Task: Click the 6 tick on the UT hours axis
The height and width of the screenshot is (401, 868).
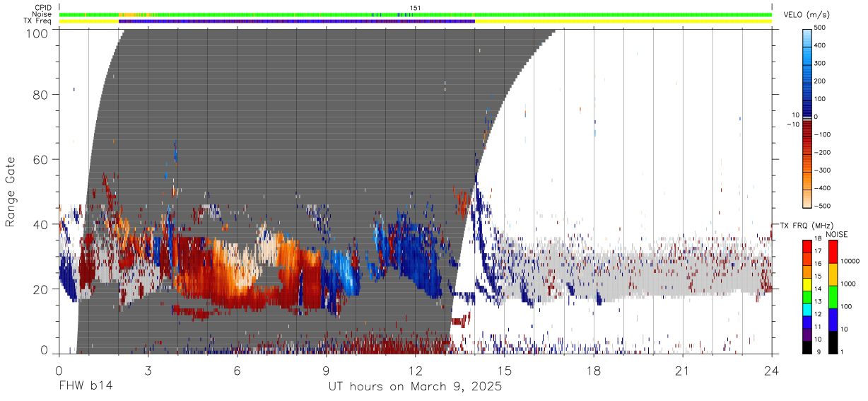Action: [237, 370]
